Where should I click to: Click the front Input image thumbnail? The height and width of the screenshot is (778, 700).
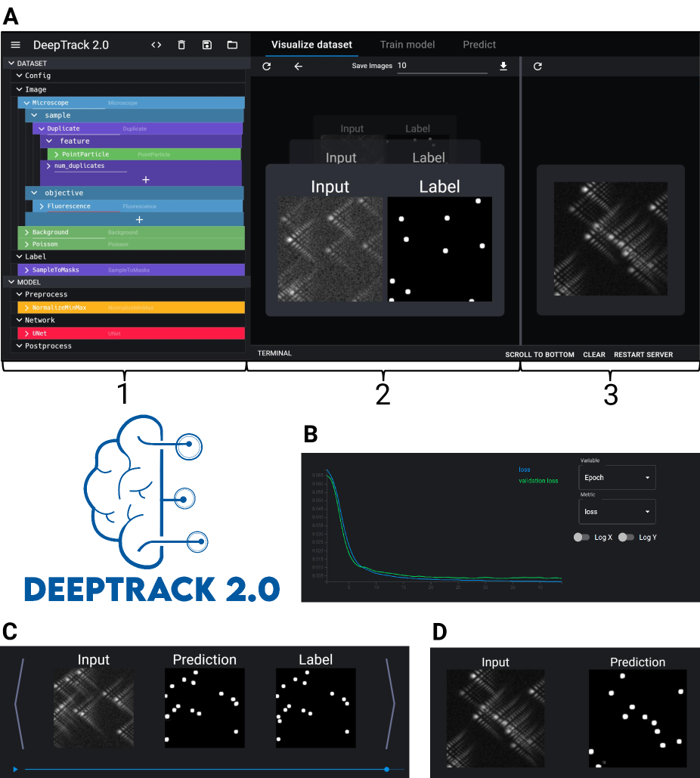pos(330,249)
